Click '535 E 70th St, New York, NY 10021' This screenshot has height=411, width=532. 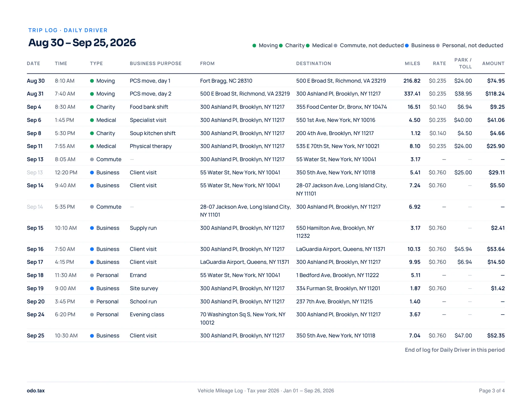tap(338, 146)
